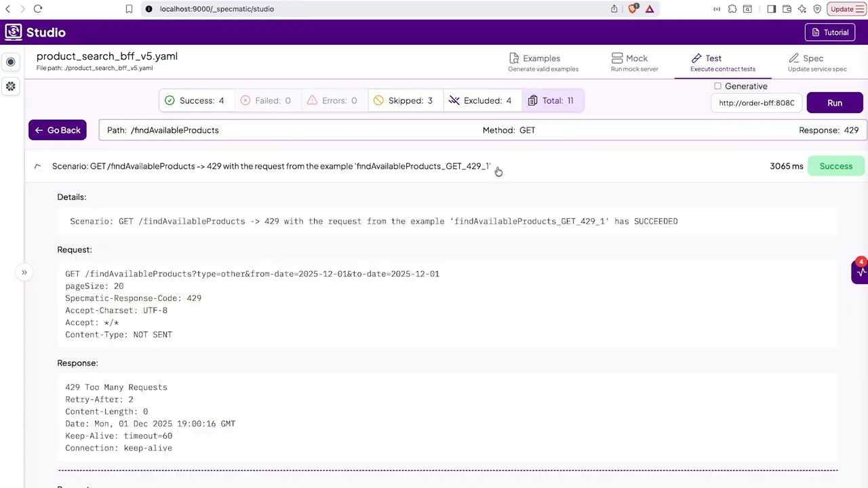
Task: Switch to the Spec tab
Action: [812, 58]
